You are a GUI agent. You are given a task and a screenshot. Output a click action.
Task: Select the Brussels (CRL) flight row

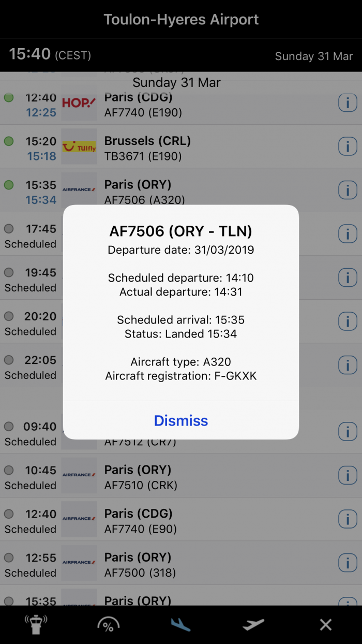click(207, 147)
